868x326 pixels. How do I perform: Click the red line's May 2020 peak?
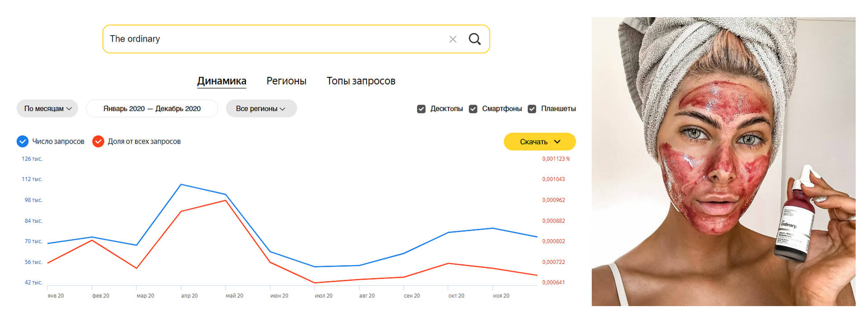226,200
